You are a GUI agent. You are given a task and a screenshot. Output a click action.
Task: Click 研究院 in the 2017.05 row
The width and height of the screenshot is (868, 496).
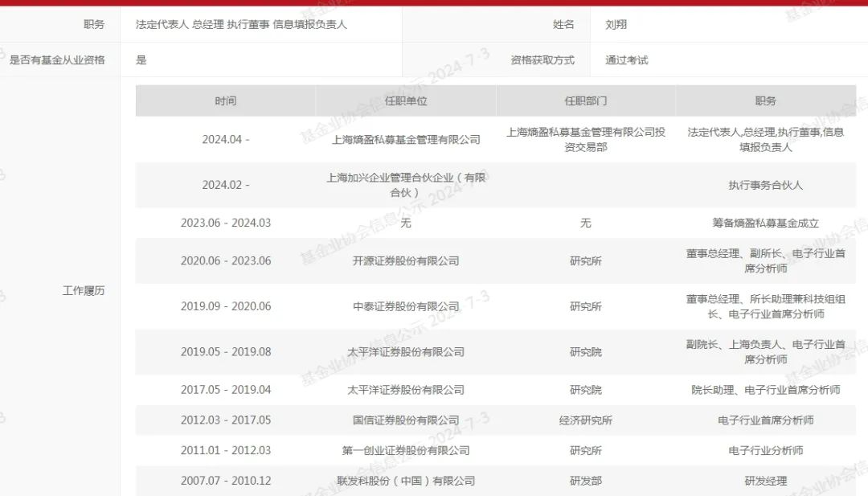coord(586,390)
